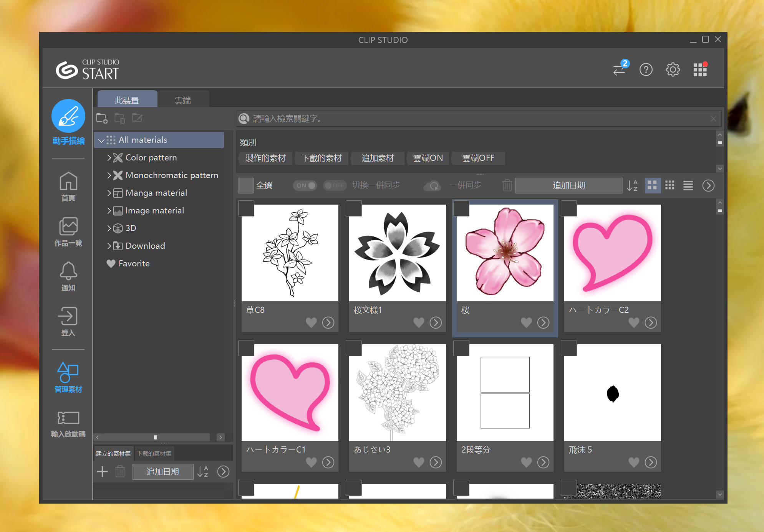764x532 pixels.
Task: Switch to list view
Action: click(x=688, y=185)
